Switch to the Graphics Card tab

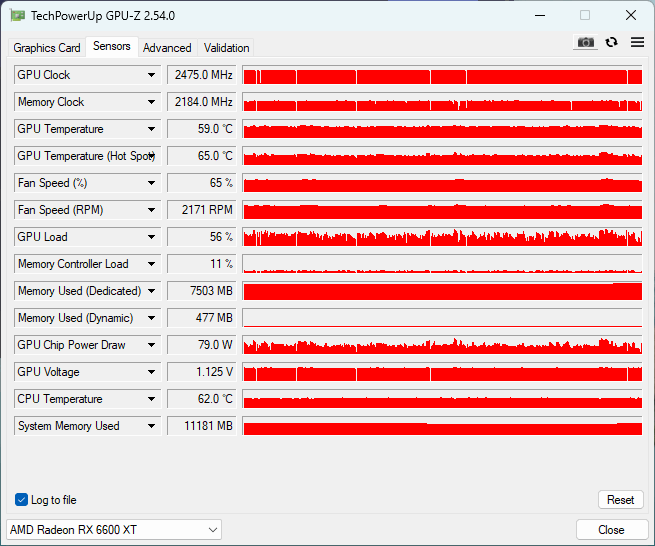47,48
